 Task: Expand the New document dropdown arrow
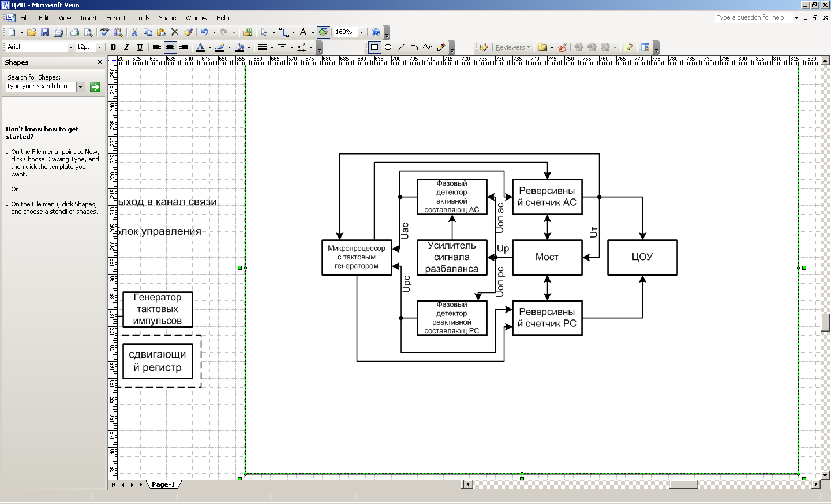click(21, 32)
